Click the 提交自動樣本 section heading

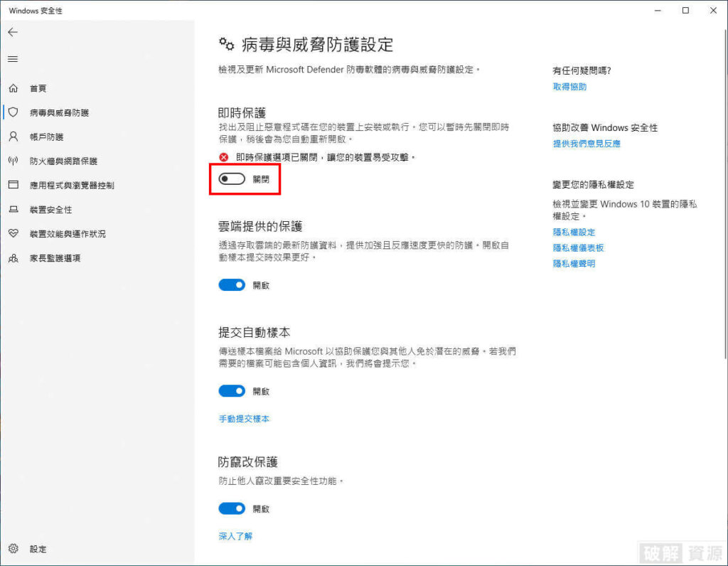(x=254, y=332)
